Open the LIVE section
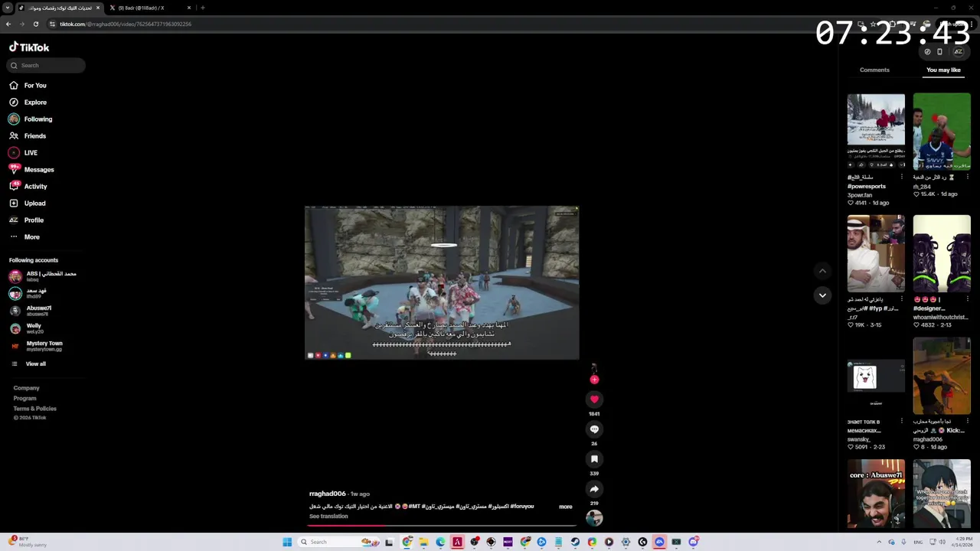Image resolution: width=980 pixels, height=551 pixels. tap(23, 152)
